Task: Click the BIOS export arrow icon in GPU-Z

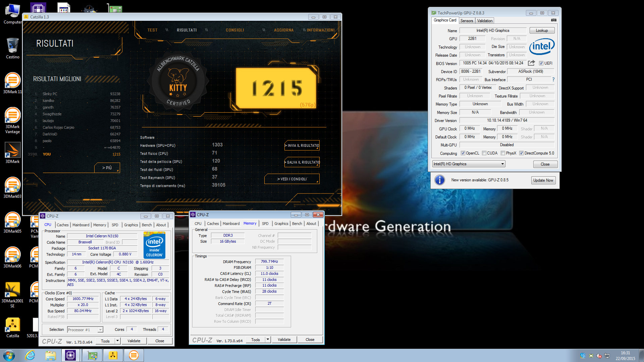Action: click(531, 63)
